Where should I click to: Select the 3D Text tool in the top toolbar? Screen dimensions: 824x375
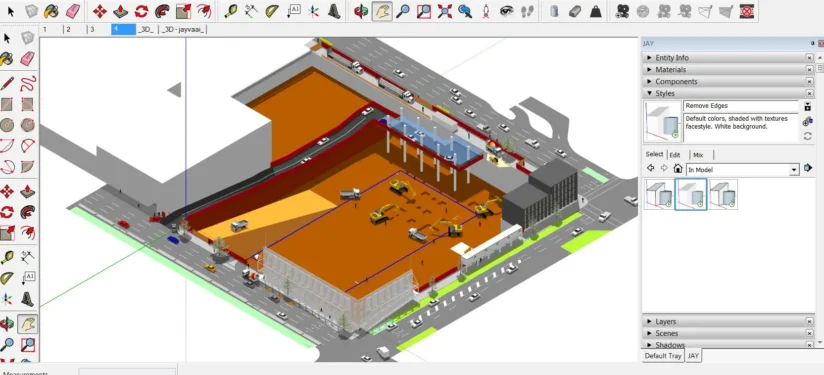coord(334,11)
